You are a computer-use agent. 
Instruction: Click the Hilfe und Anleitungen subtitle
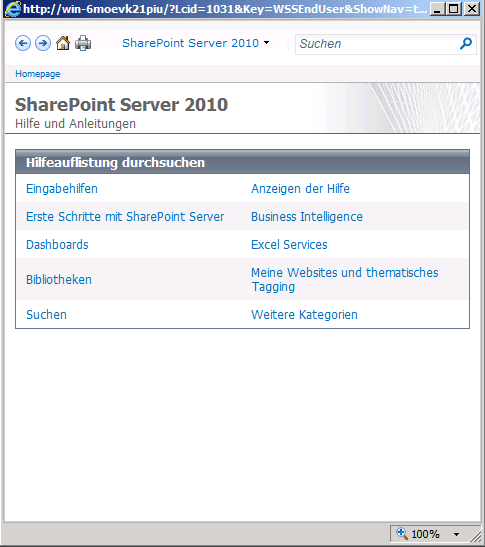click(75, 124)
